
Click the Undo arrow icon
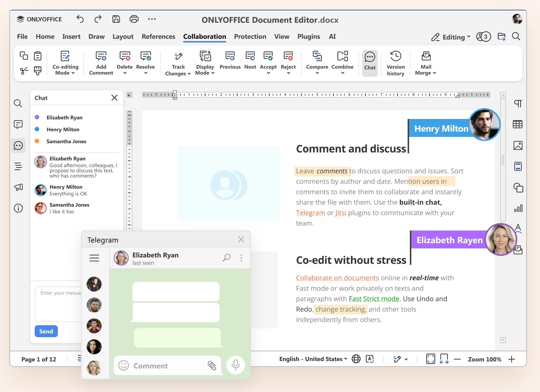[x=80, y=19]
